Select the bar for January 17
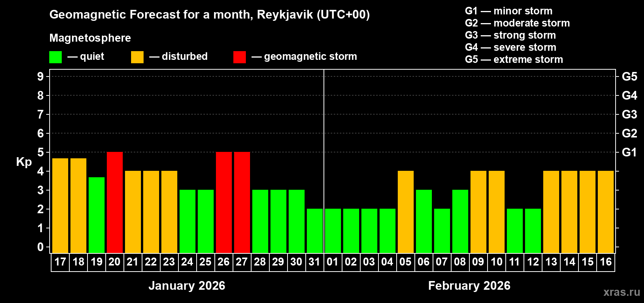This screenshot has width=644, height=303. [x=60, y=206]
